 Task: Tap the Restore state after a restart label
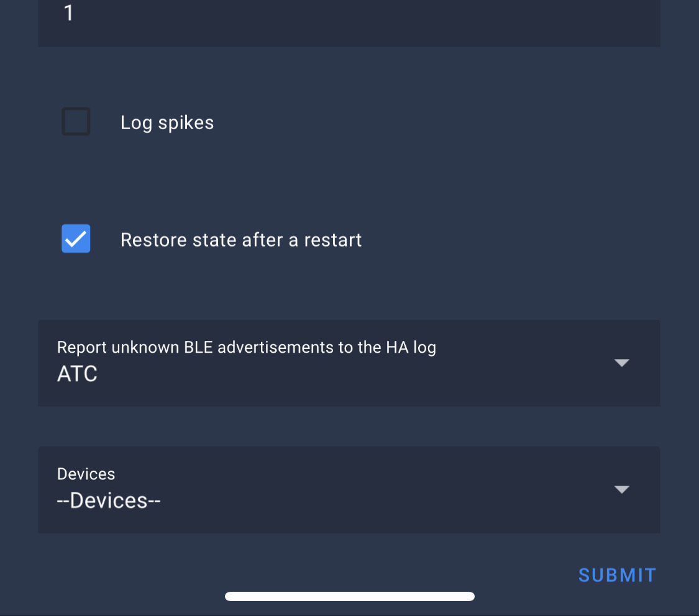(241, 240)
